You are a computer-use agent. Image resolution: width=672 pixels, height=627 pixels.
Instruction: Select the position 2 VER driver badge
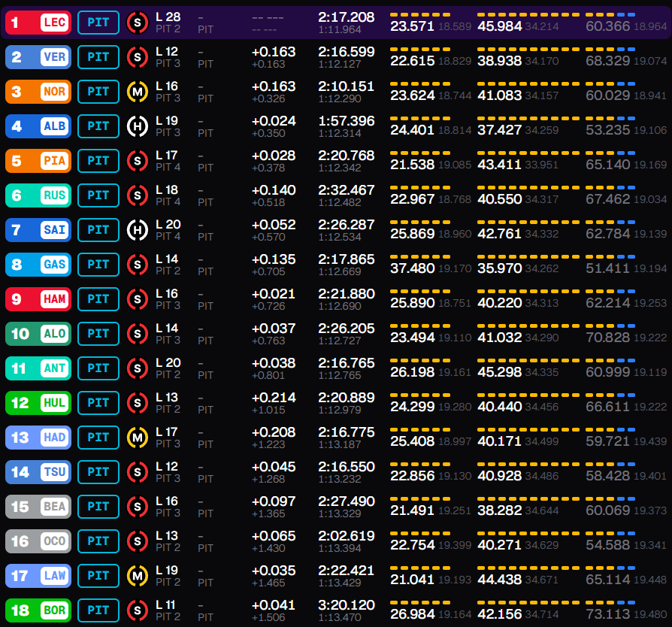[x=38, y=57]
